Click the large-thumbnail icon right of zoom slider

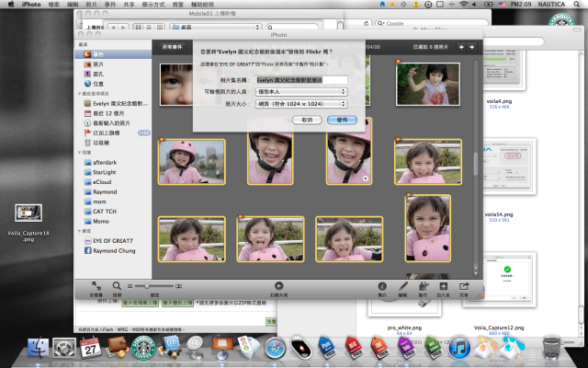(179, 286)
